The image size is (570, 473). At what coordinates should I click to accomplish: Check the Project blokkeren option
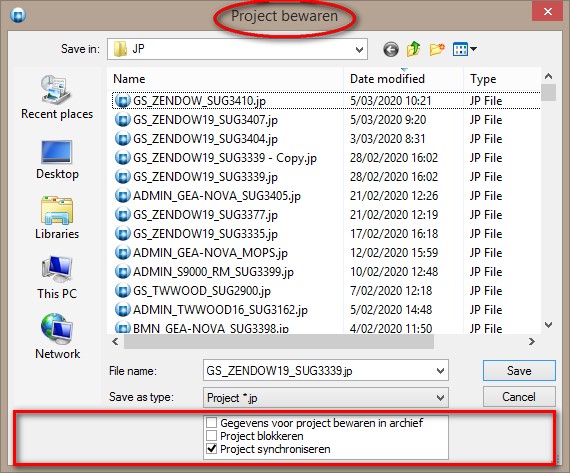click(211, 436)
